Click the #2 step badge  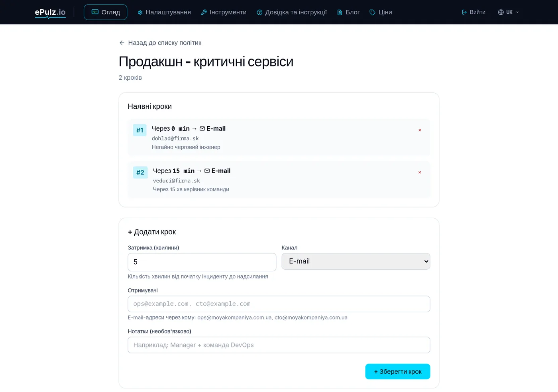point(140,172)
